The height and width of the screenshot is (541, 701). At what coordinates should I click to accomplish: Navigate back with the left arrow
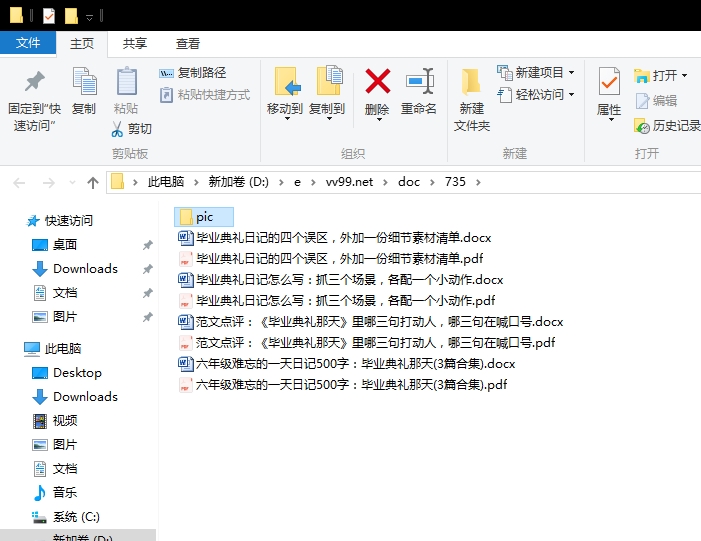19,182
